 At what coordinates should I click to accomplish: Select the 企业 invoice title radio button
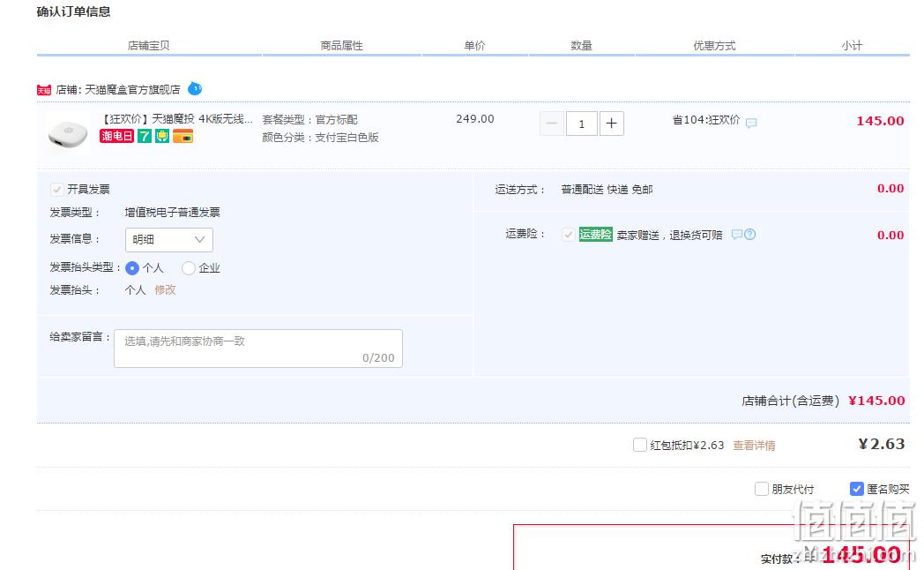[x=189, y=268]
